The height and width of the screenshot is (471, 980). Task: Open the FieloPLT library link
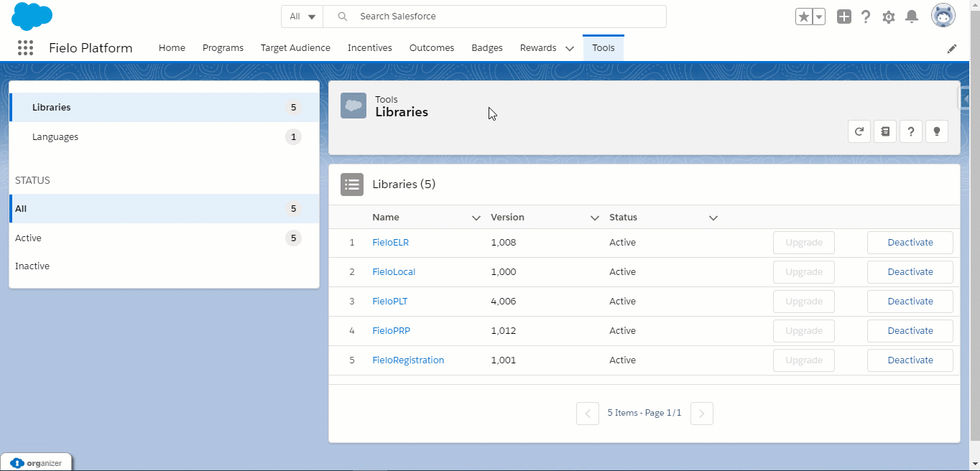(x=389, y=302)
